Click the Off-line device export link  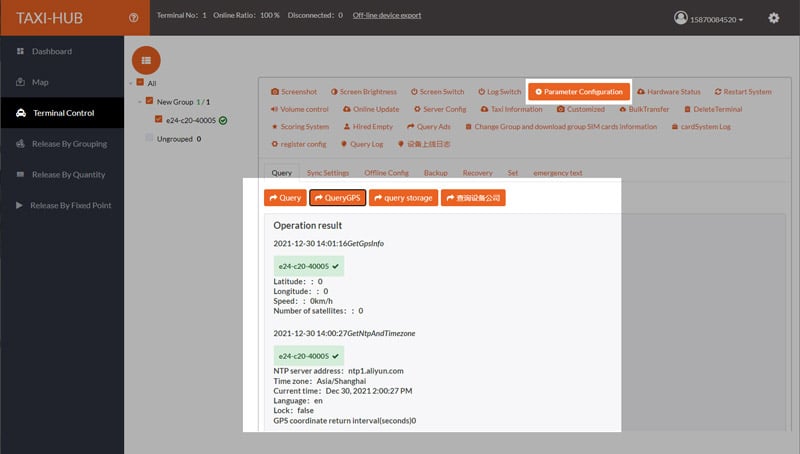[387, 15]
